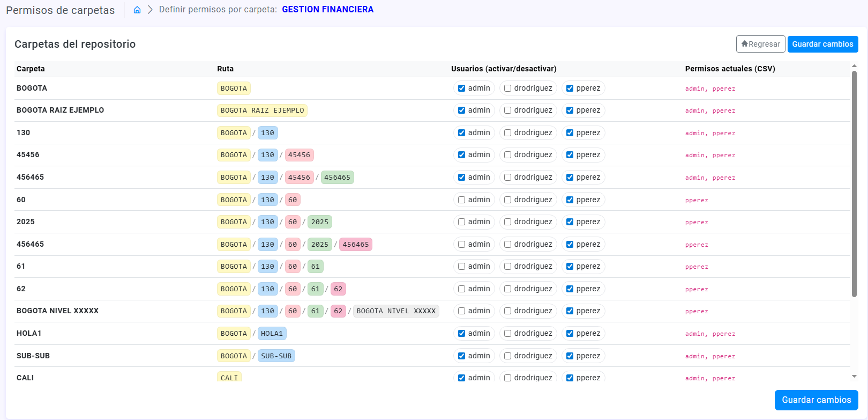The width and height of the screenshot is (868, 420).
Task: Click the 45456 path tag in 45456 row
Action: tap(299, 155)
